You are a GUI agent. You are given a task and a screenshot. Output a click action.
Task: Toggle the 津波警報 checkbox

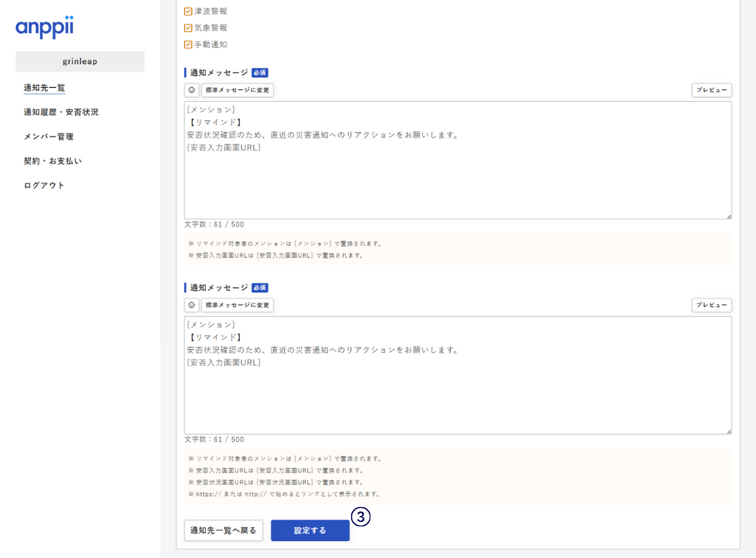click(188, 11)
